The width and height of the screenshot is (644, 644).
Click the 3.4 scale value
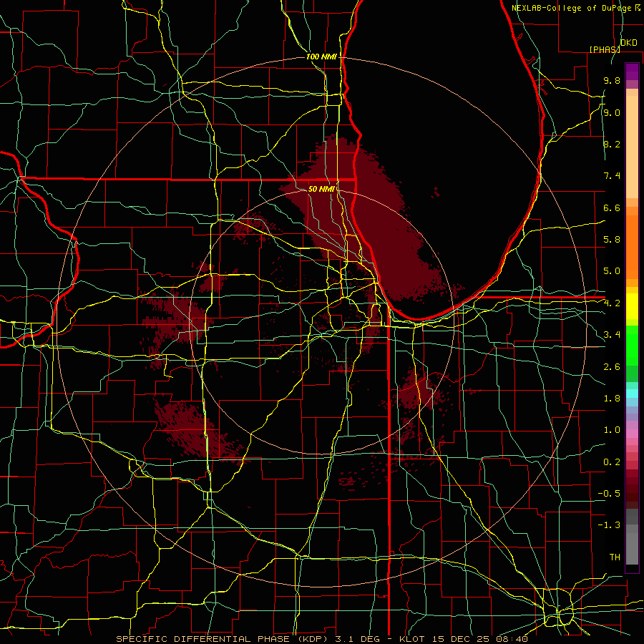click(612, 335)
